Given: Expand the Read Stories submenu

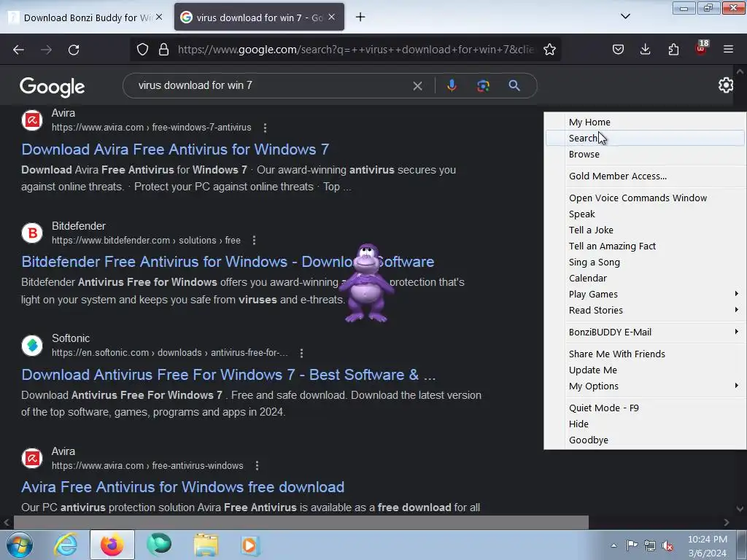Looking at the screenshot, I should pos(645,311).
